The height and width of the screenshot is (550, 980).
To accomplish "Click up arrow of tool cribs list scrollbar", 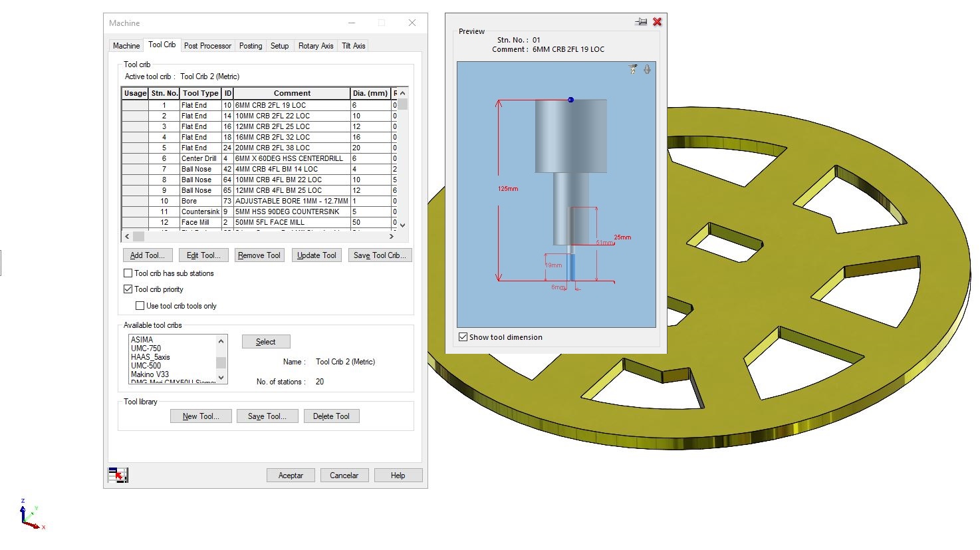I will 221,341.
